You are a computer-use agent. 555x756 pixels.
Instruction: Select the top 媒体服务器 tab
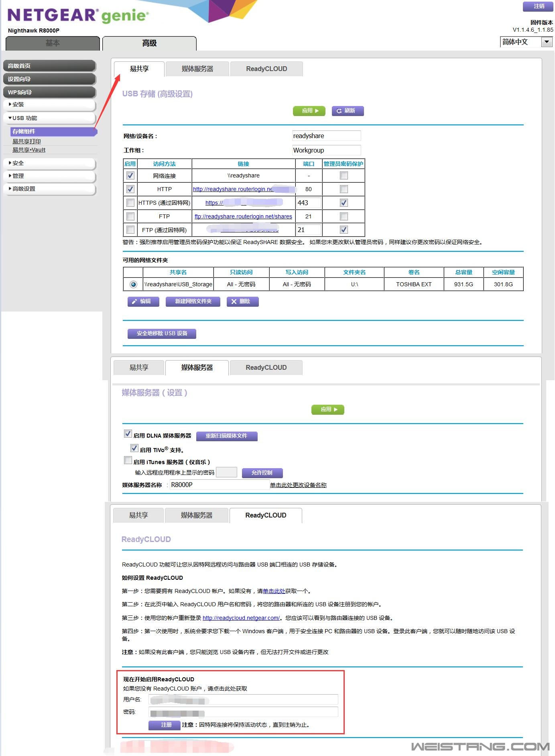coord(197,69)
